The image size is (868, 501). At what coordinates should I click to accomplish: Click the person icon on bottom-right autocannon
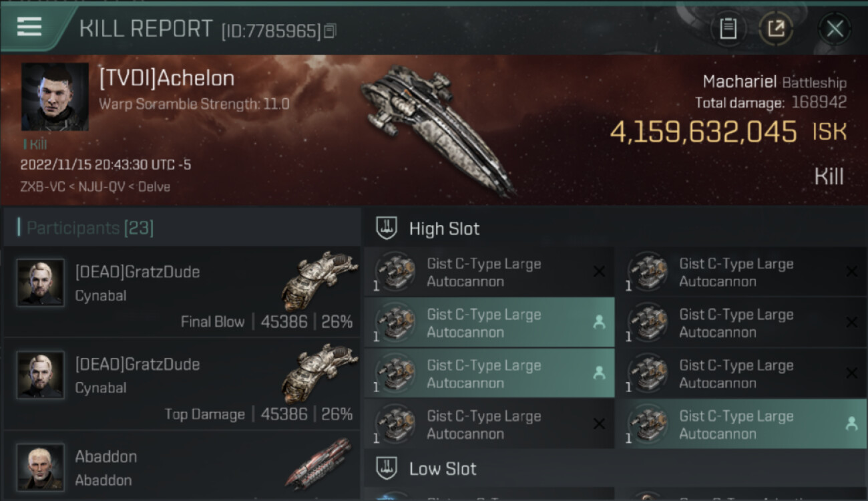(x=851, y=424)
